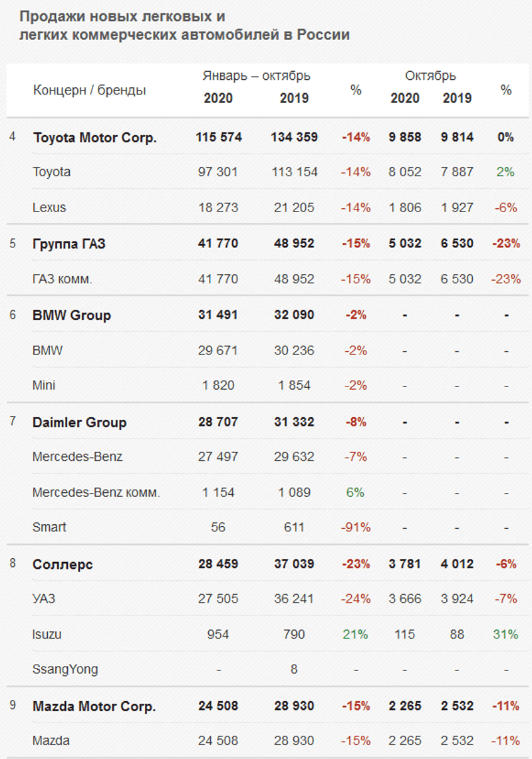This screenshot has width=532, height=759.
Task: Select the SsangYong brand label
Action: pyautogui.click(x=65, y=670)
